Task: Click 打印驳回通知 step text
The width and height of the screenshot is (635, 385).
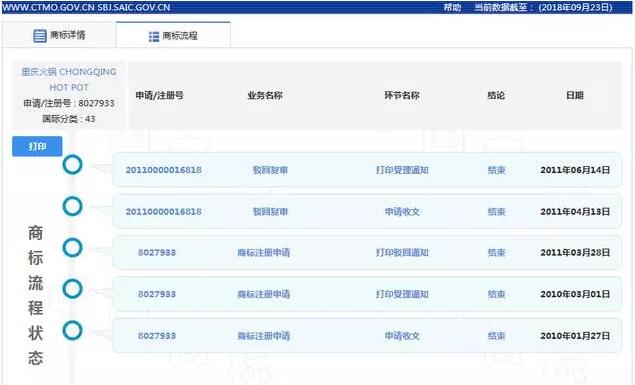Action: (x=402, y=253)
